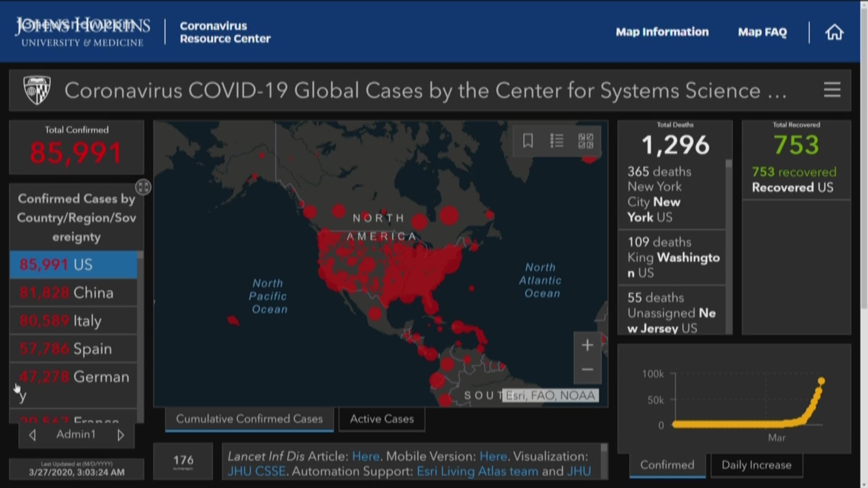Screen dimensions: 868x488
Task: Click the home icon in header
Action: coord(834,33)
